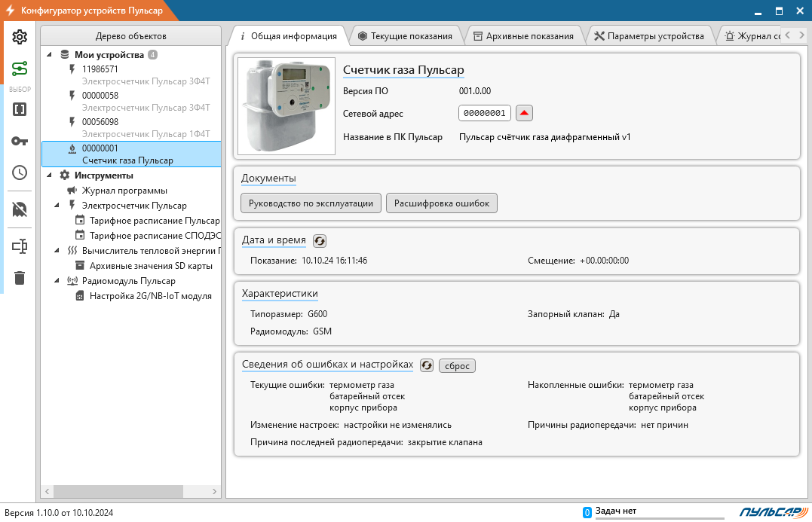Click the lightning icon of device 00056098
Viewport: 812px width, 522px height.
click(x=72, y=121)
